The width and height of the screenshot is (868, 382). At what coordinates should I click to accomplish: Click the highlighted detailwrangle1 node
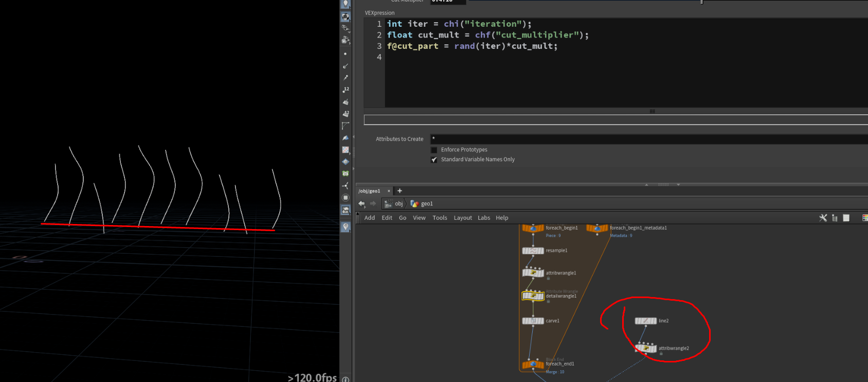pyautogui.click(x=533, y=296)
